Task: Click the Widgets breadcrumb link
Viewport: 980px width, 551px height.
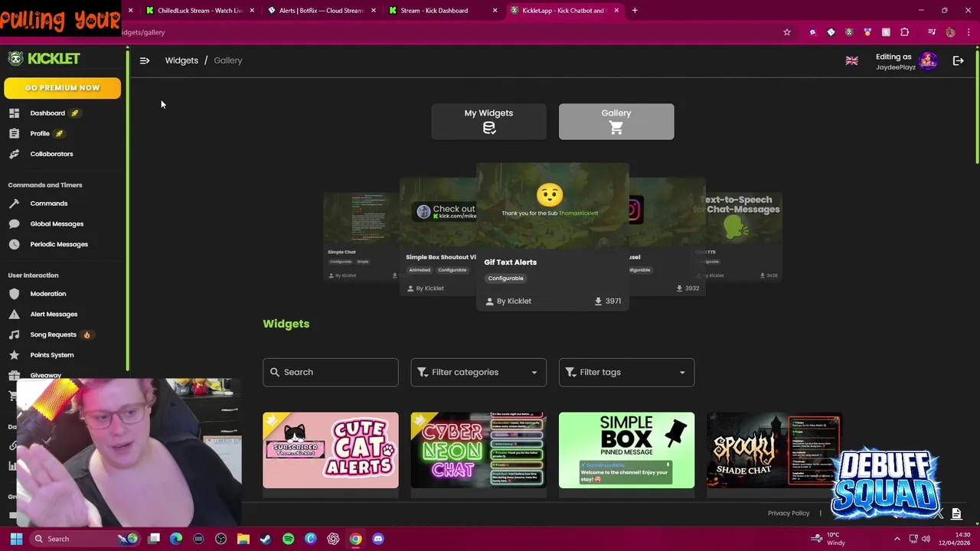Action: click(x=181, y=60)
